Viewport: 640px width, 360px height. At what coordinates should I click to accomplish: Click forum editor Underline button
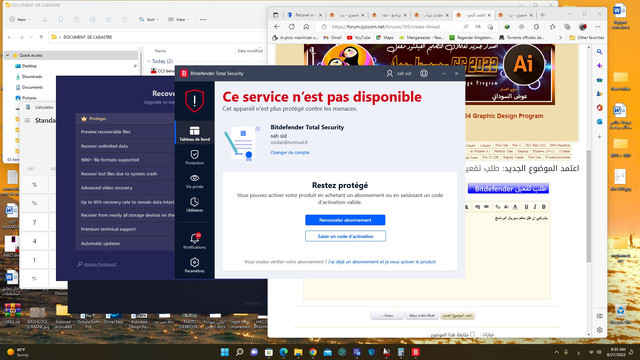[526, 207]
